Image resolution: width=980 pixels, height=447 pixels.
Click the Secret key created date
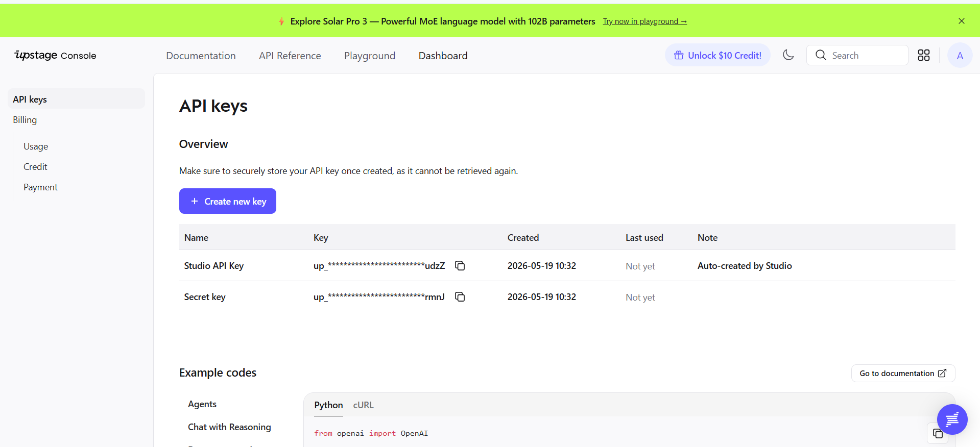pyautogui.click(x=541, y=297)
